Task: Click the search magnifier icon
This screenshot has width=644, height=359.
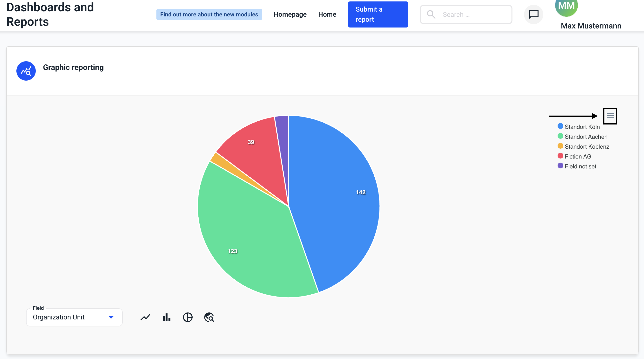Action: (431, 14)
